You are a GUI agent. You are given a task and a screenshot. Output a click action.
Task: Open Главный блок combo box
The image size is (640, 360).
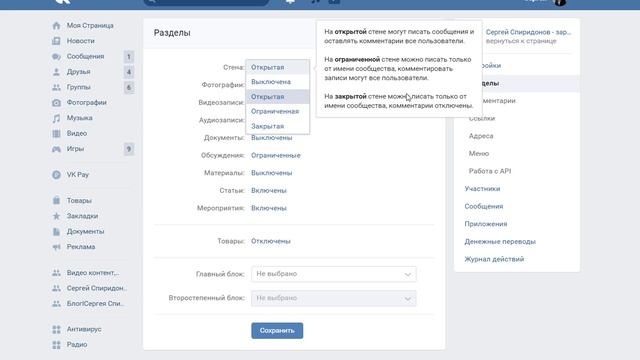[x=334, y=274]
